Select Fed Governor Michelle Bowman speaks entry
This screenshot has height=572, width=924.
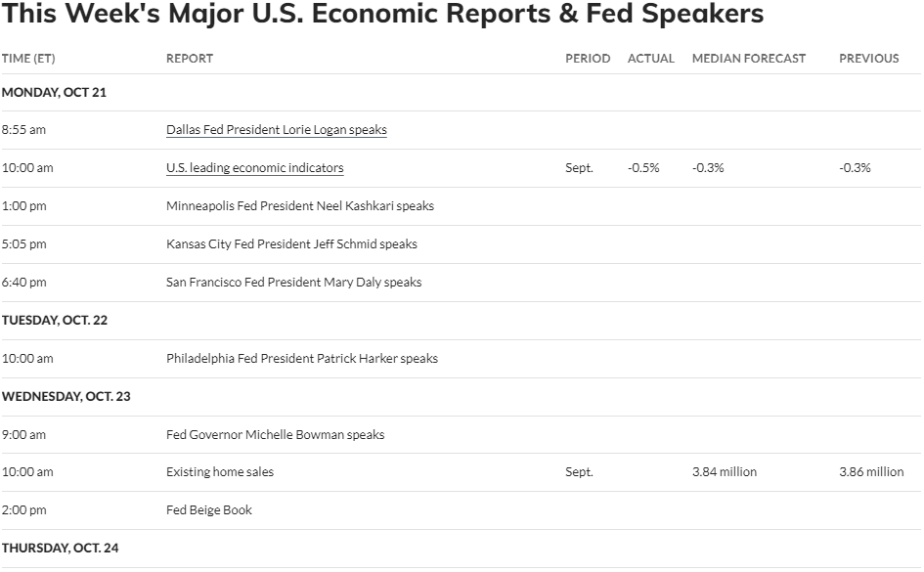coord(275,435)
